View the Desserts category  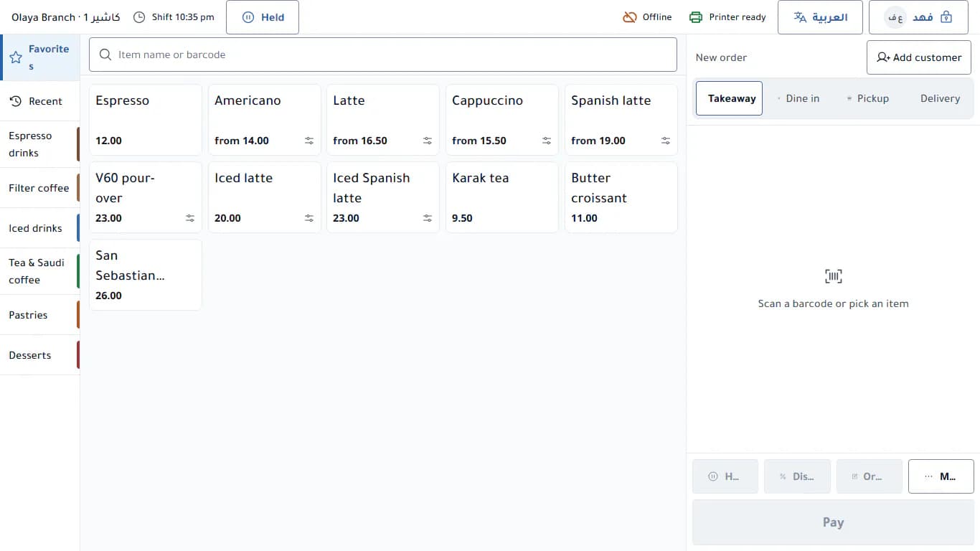(40, 355)
